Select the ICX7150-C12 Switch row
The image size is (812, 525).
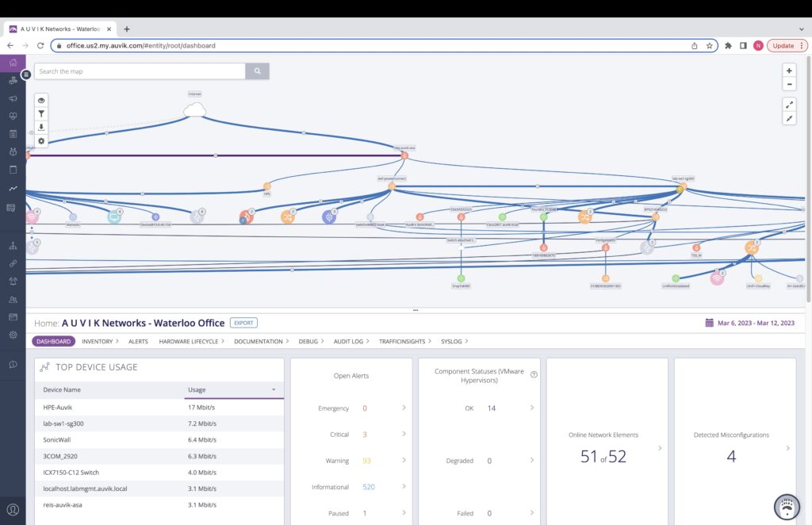pos(159,472)
